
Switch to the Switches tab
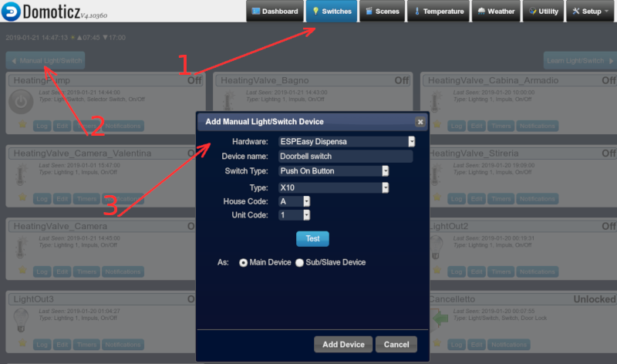332,12
